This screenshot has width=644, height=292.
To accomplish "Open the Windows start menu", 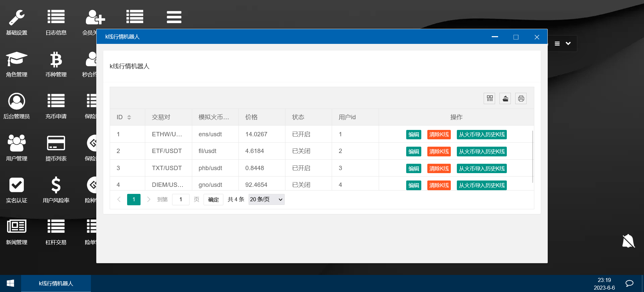I will pos(10,284).
